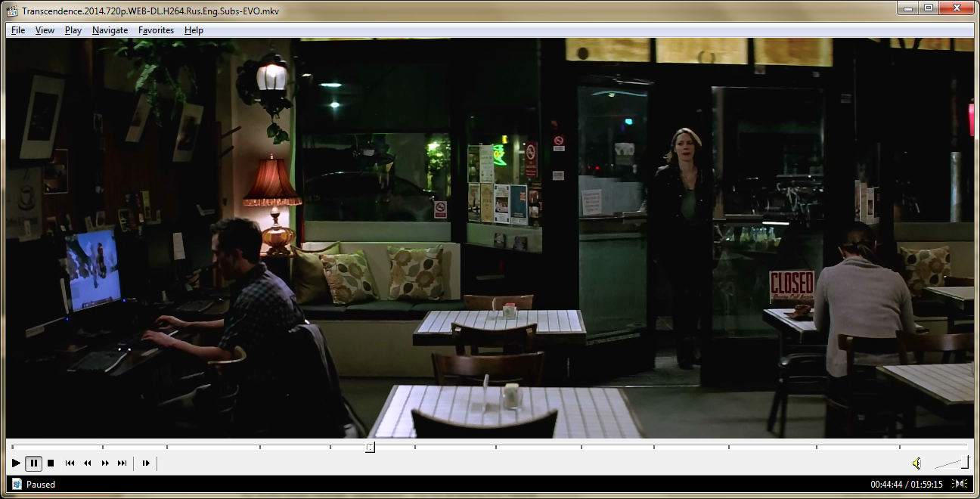Skip to the previous chapter
Image resolution: width=980 pixels, height=499 pixels.
[x=70, y=463]
